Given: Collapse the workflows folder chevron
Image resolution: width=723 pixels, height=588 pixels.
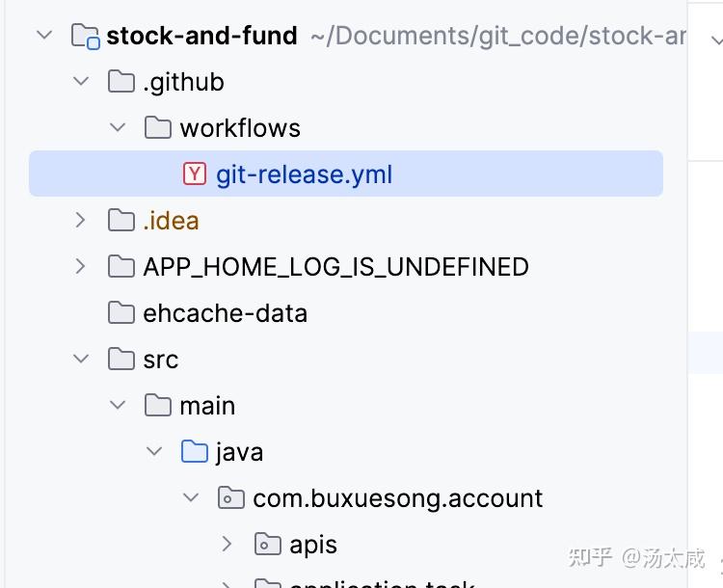Looking at the screenshot, I should coord(118,128).
